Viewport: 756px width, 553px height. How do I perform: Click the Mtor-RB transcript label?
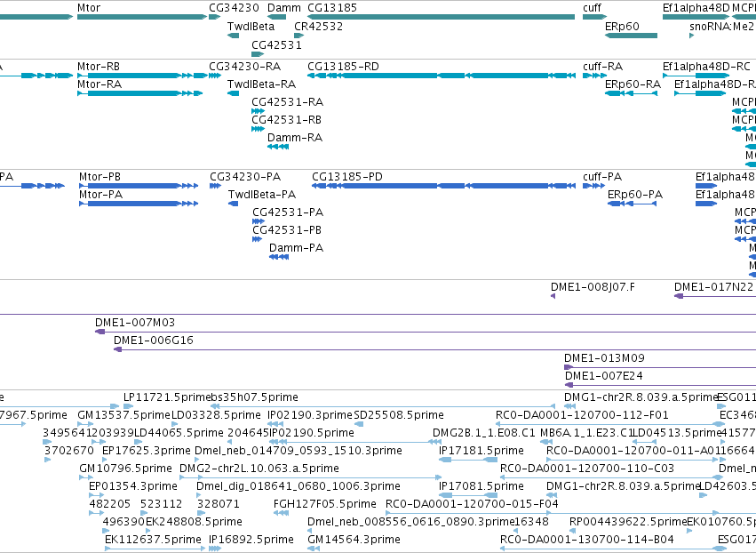point(99,66)
